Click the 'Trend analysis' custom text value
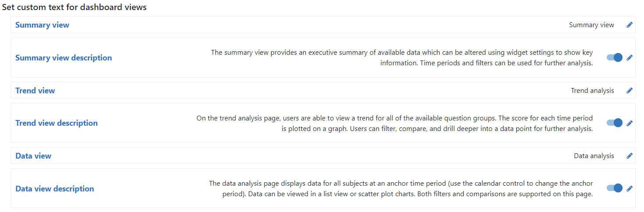Viewport: 644px width, 212px height. point(593,91)
